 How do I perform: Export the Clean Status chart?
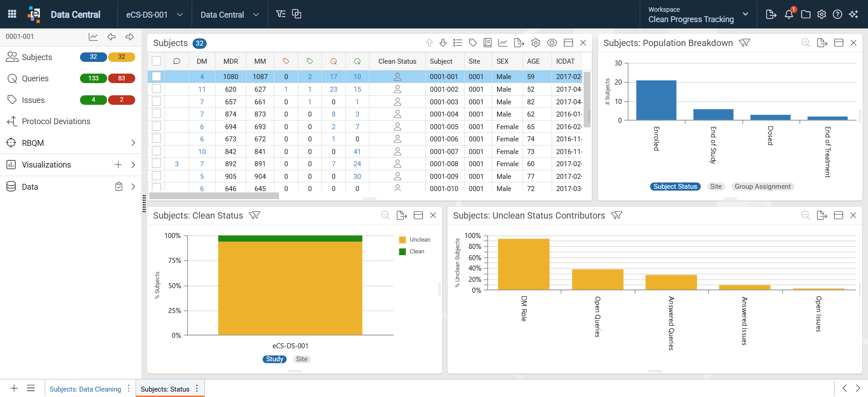402,215
